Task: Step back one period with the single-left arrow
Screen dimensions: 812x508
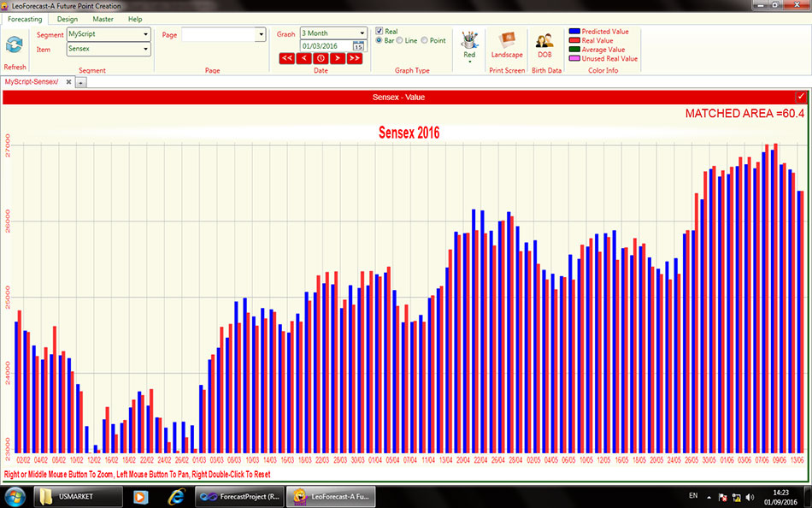Action: tap(304, 58)
